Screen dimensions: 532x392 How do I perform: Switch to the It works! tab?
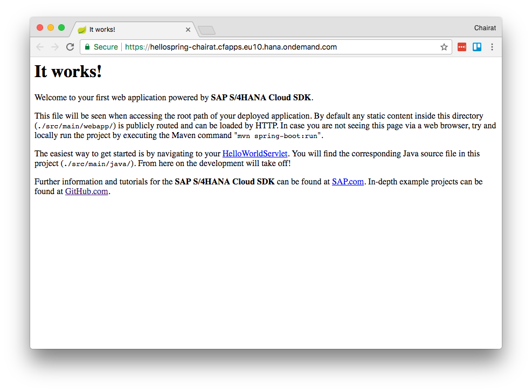tap(129, 30)
